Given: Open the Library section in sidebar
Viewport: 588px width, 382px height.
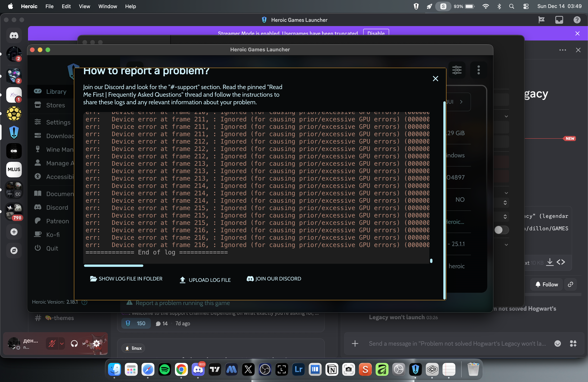Looking at the screenshot, I should 56,91.
